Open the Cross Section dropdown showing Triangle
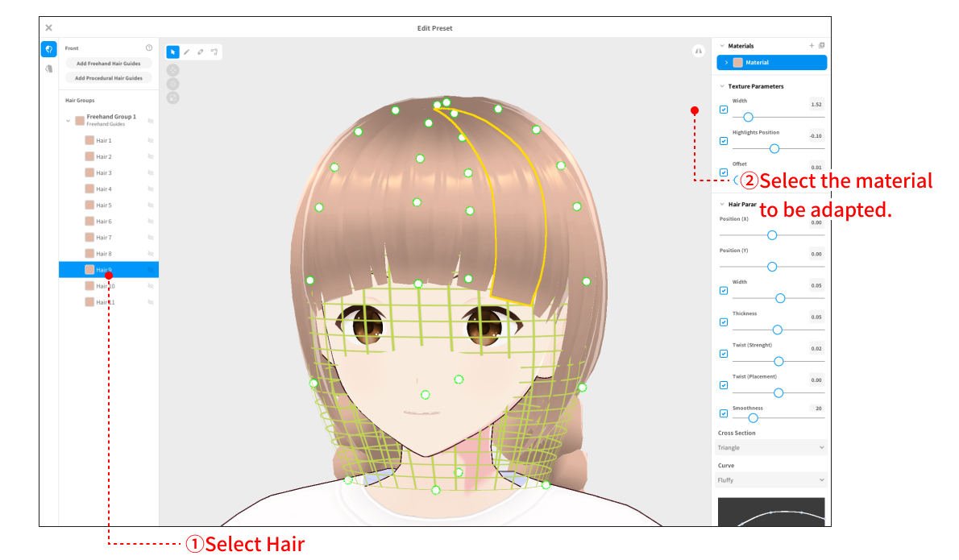Screen dimensions: 959x560 [x=770, y=447]
